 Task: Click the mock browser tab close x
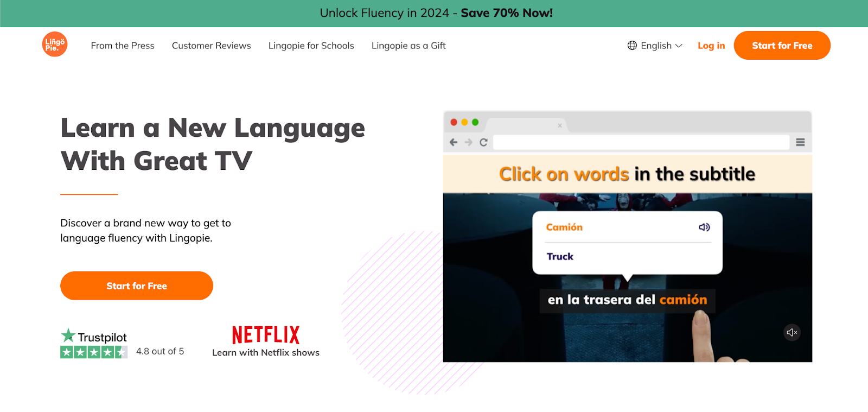tap(560, 125)
